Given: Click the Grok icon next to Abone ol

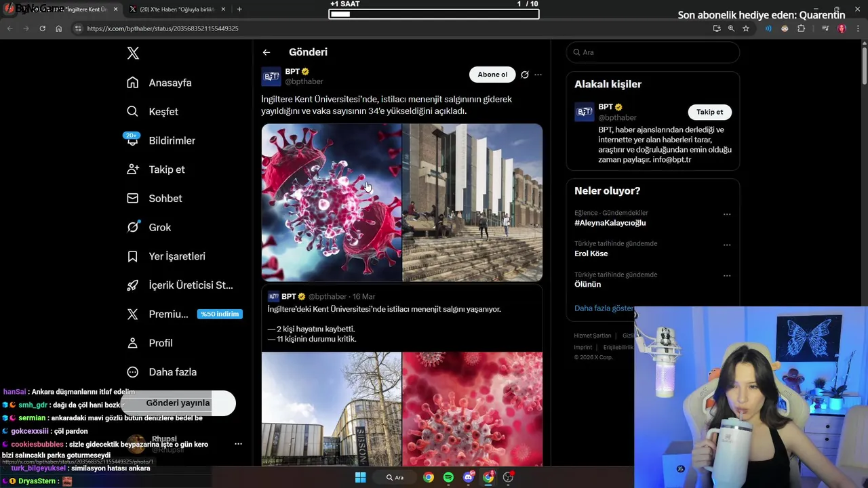Looking at the screenshot, I should 524,75.
